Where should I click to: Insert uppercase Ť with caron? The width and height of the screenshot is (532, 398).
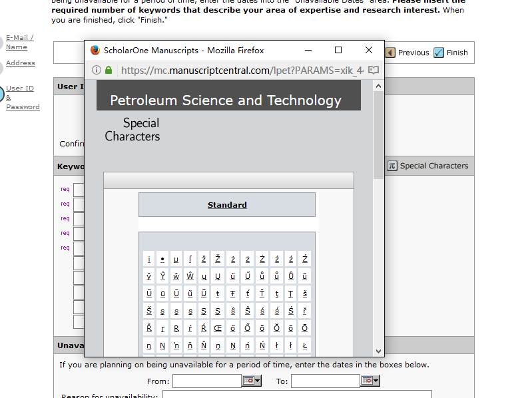[x=262, y=294]
